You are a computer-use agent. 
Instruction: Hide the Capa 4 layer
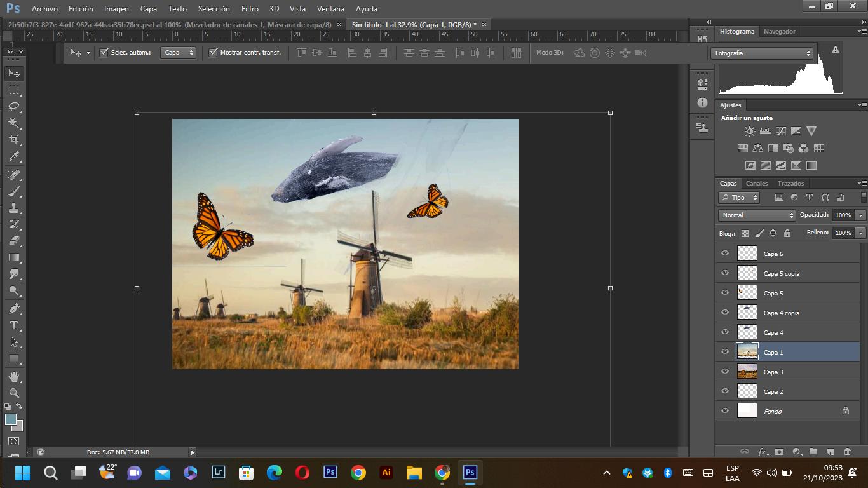tap(725, 332)
